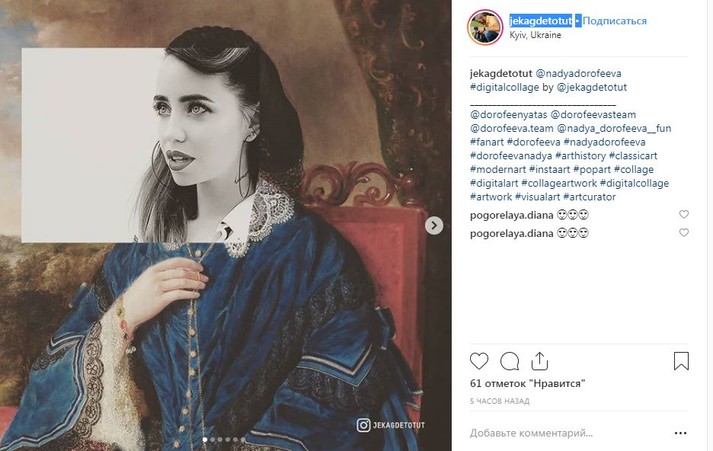Click the 5 часов назад timestamp

click(501, 400)
